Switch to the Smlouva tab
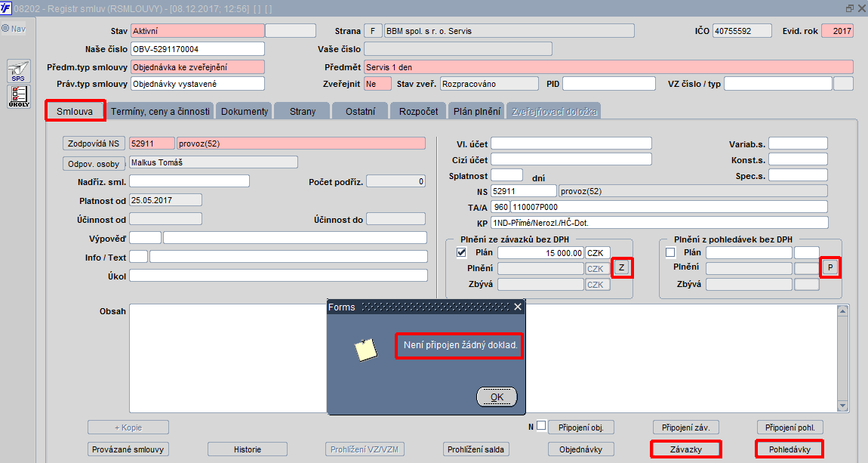This screenshot has width=868, height=463. coord(75,111)
